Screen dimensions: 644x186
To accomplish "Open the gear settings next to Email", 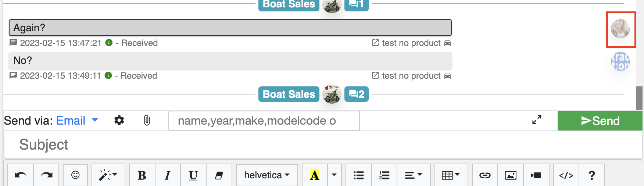I will (119, 120).
